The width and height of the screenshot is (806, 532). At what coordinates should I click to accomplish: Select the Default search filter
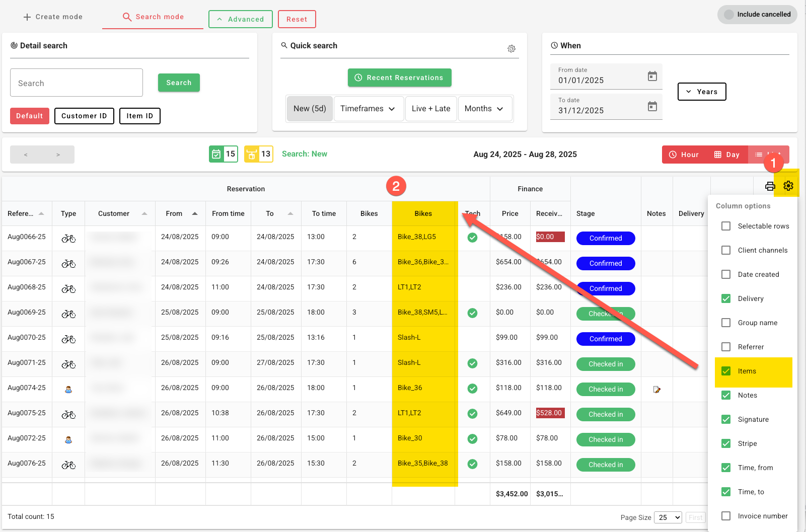(30, 116)
